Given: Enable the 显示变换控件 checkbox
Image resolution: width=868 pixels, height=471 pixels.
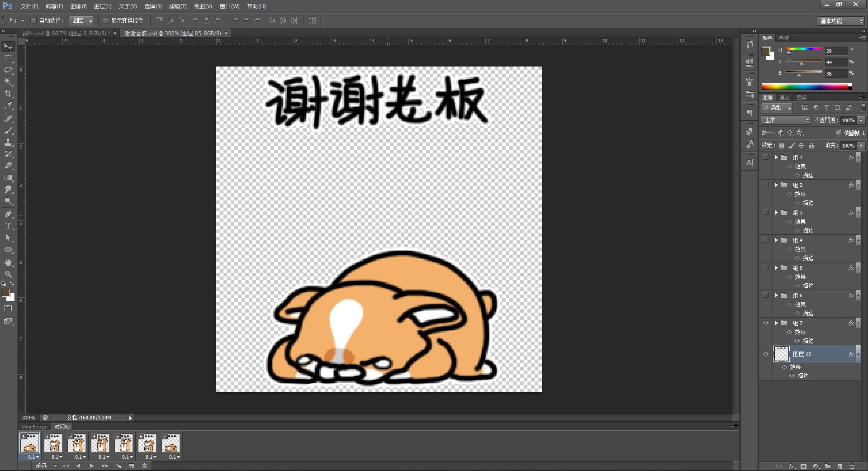Looking at the screenshot, I should coord(106,20).
